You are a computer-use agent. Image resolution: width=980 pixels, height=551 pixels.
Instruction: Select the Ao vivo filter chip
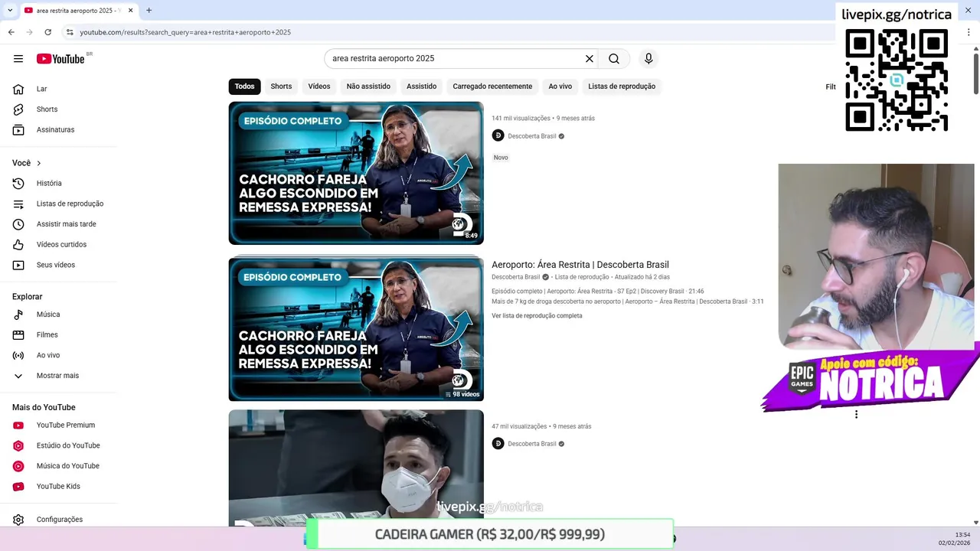pyautogui.click(x=560, y=86)
